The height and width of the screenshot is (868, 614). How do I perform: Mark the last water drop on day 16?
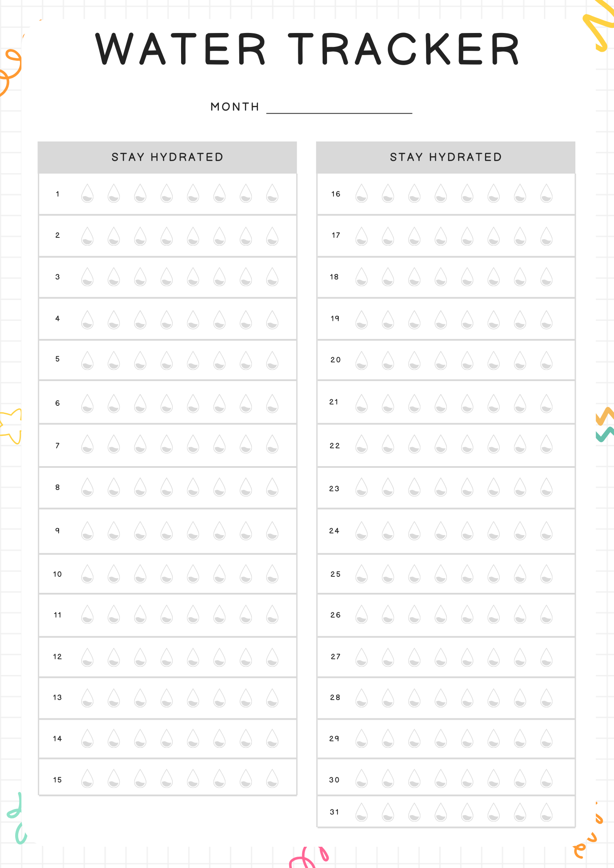(x=546, y=194)
